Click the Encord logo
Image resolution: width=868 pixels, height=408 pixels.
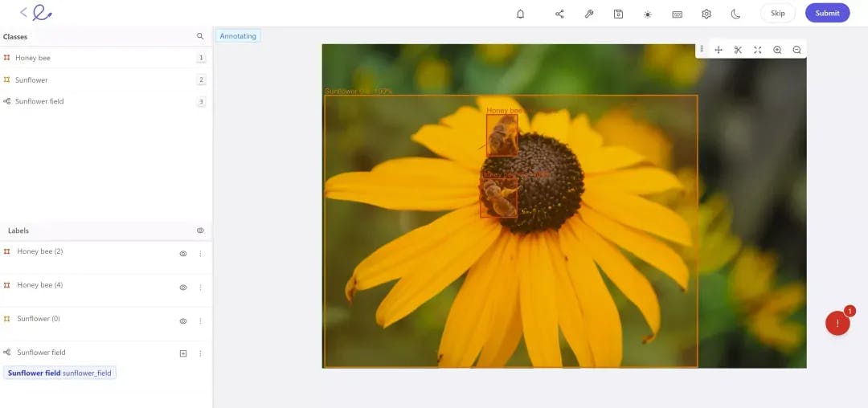tap(42, 13)
